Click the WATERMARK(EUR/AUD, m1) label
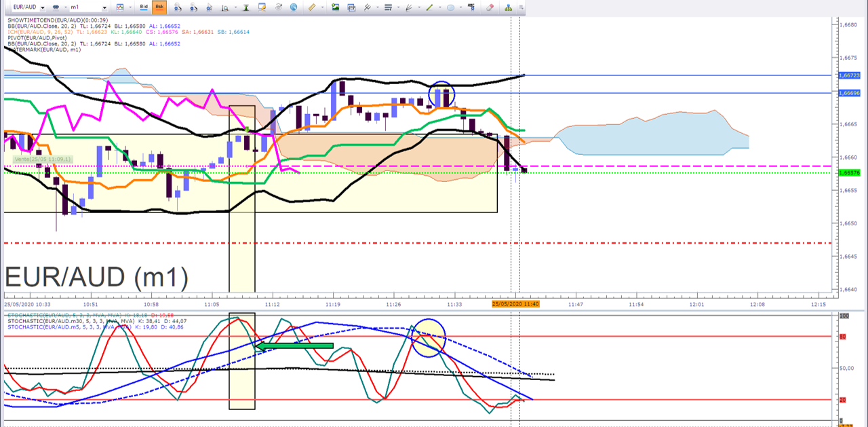The image size is (868, 427). pyautogui.click(x=45, y=50)
